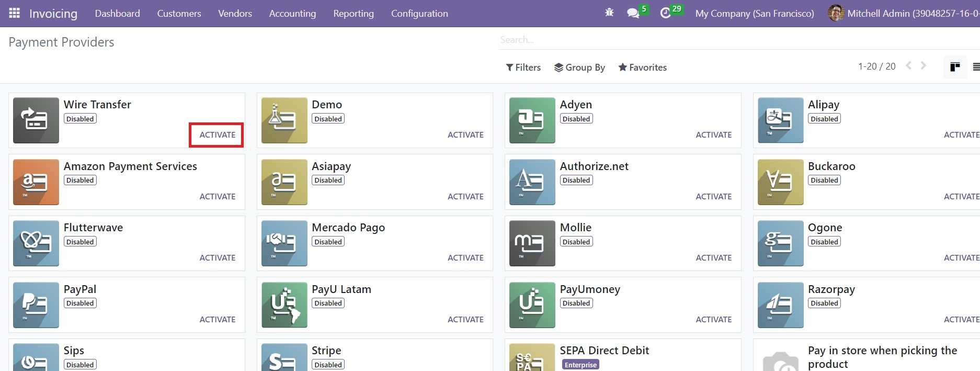Image resolution: width=980 pixels, height=371 pixels.
Task: Open the apps grid menu icon
Action: (x=15, y=13)
